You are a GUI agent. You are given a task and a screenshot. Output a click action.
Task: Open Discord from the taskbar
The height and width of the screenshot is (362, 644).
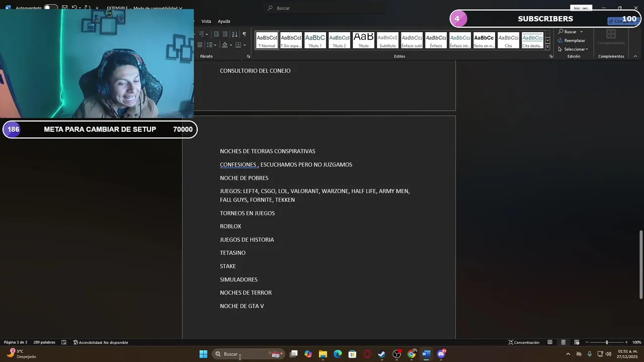click(x=441, y=354)
